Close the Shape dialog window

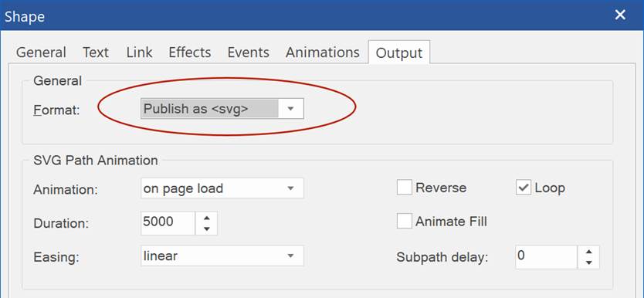[x=620, y=15]
